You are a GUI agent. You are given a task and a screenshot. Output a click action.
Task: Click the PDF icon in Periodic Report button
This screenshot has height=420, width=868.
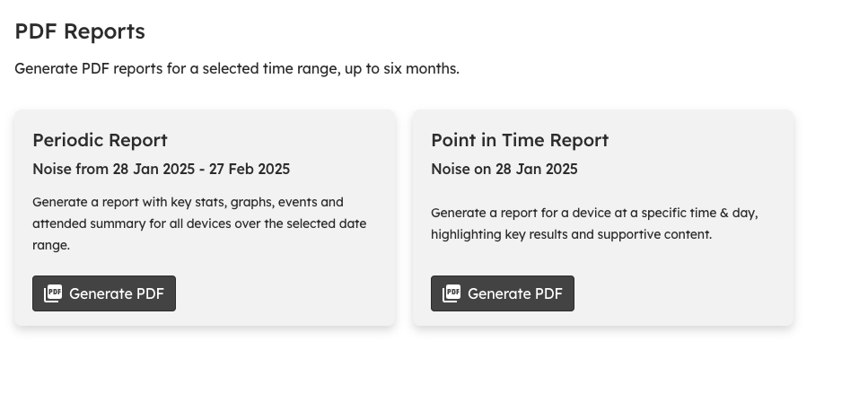pos(53,293)
